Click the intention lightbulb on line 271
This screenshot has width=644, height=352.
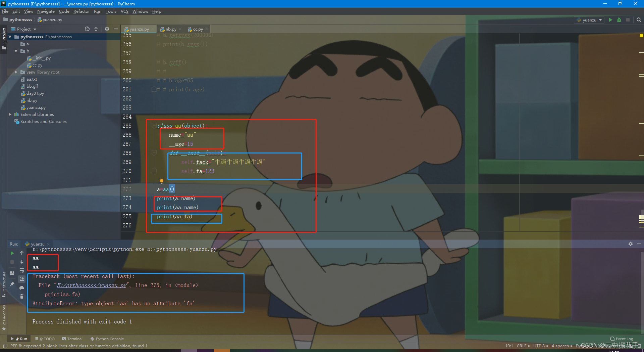162,181
